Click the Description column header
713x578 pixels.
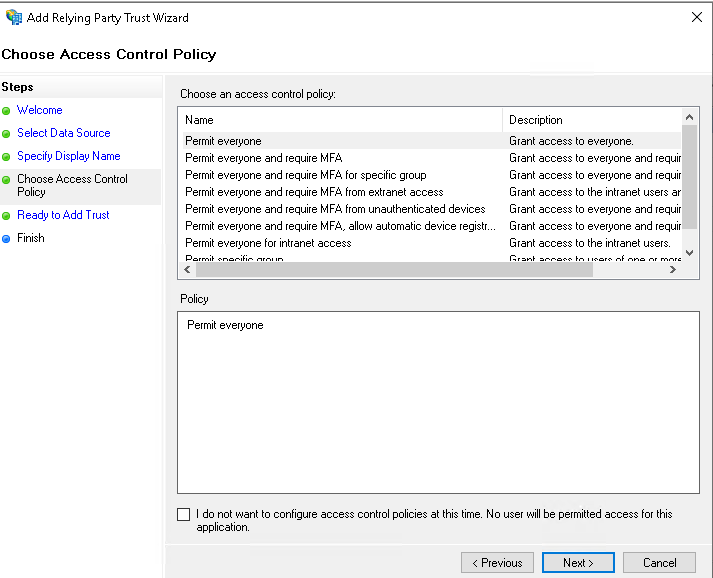(592, 120)
